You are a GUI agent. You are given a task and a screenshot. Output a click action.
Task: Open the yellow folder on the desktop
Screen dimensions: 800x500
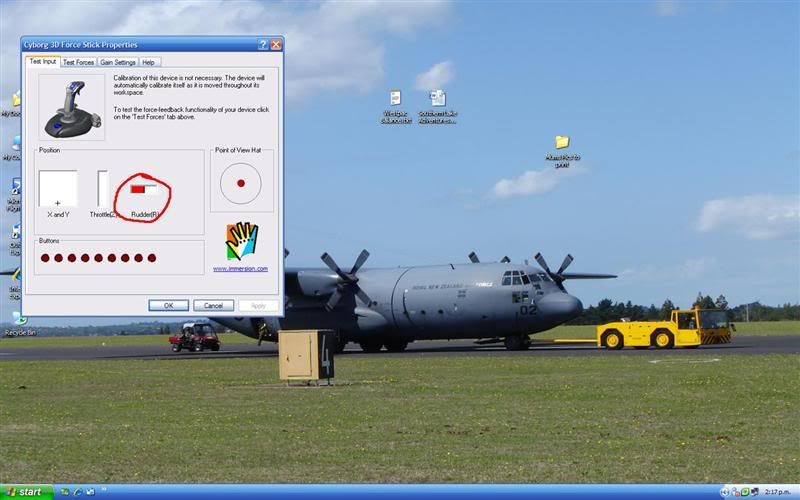(562, 143)
